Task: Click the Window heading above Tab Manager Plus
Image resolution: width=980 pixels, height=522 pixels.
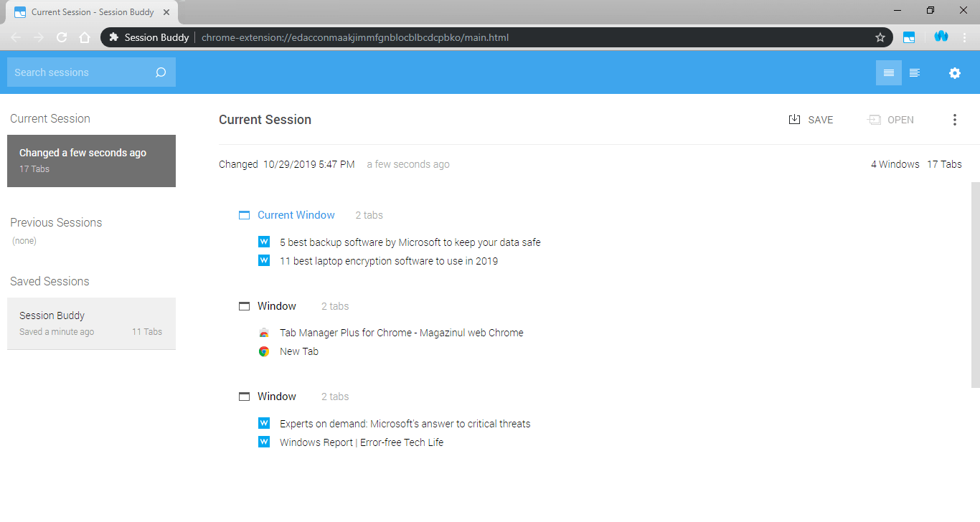Action: (277, 306)
